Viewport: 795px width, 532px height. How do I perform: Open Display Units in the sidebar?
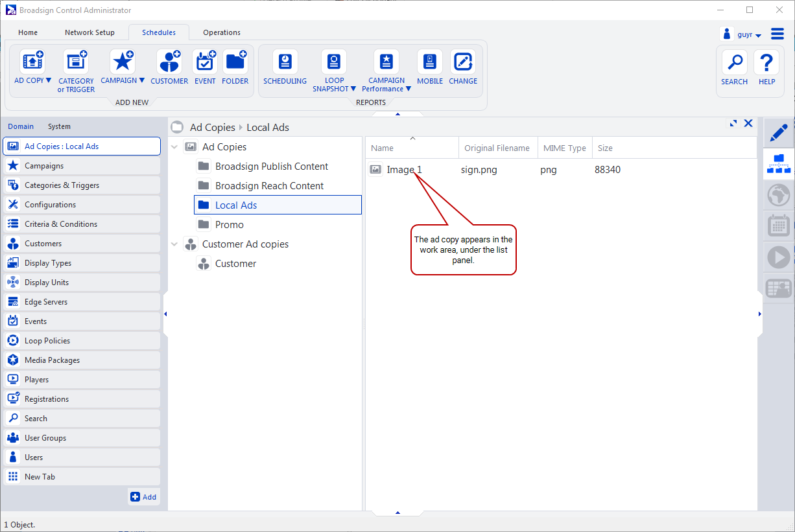(x=82, y=283)
